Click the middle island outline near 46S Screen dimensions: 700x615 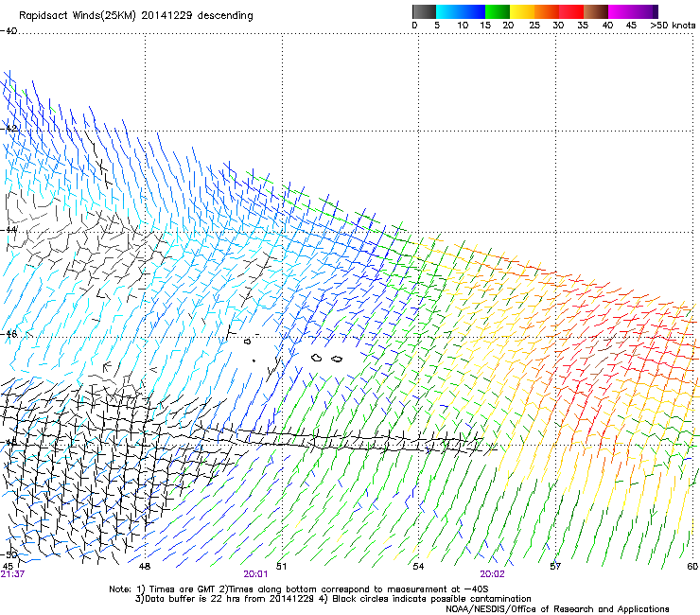click(x=317, y=358)
